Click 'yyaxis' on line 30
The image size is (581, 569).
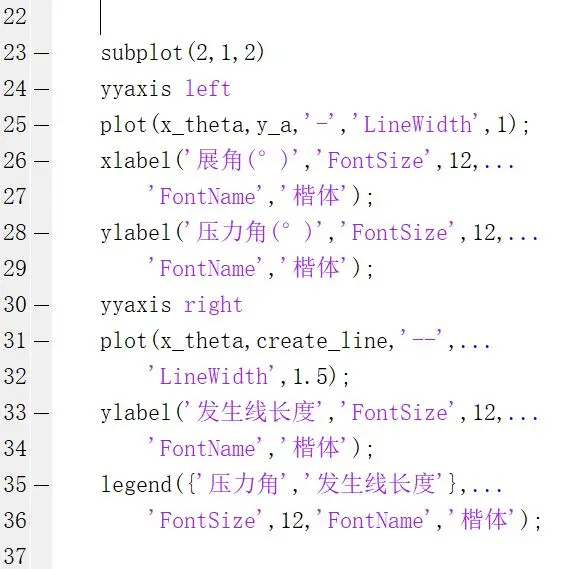point(136,306)
